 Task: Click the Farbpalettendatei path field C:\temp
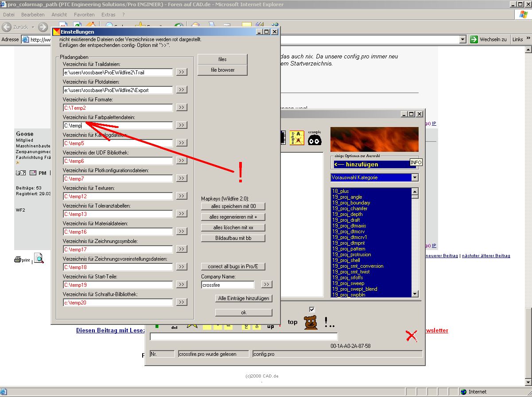[118, 125]
